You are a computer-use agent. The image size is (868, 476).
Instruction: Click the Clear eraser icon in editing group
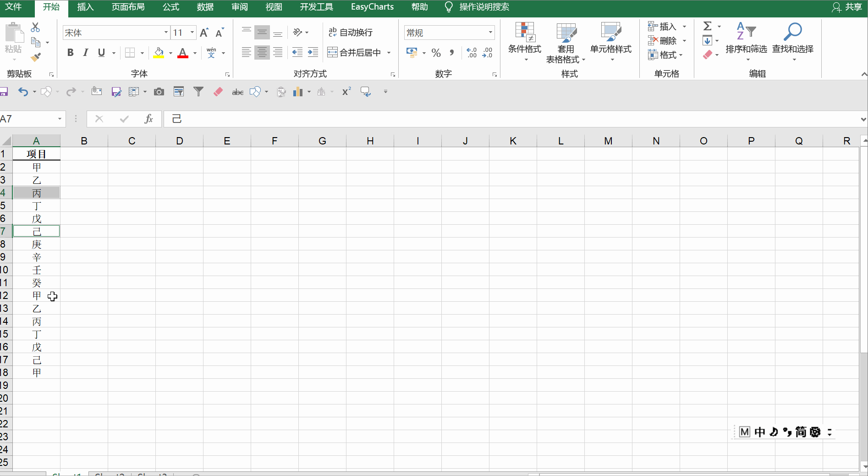(x=708, y=55)
